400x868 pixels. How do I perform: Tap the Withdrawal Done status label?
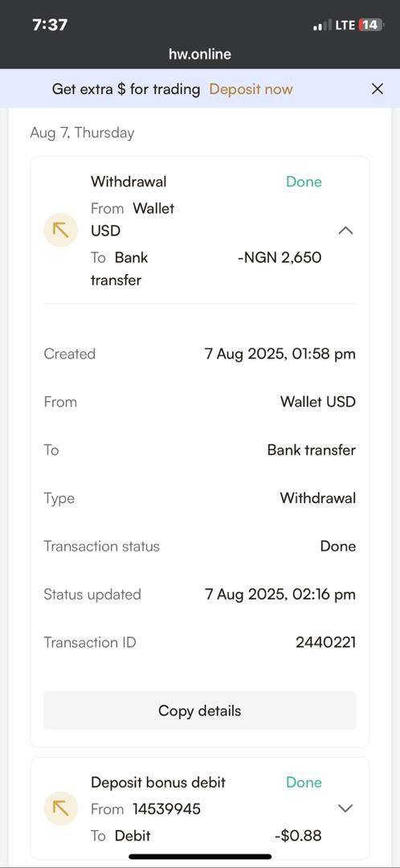[304, 182]
